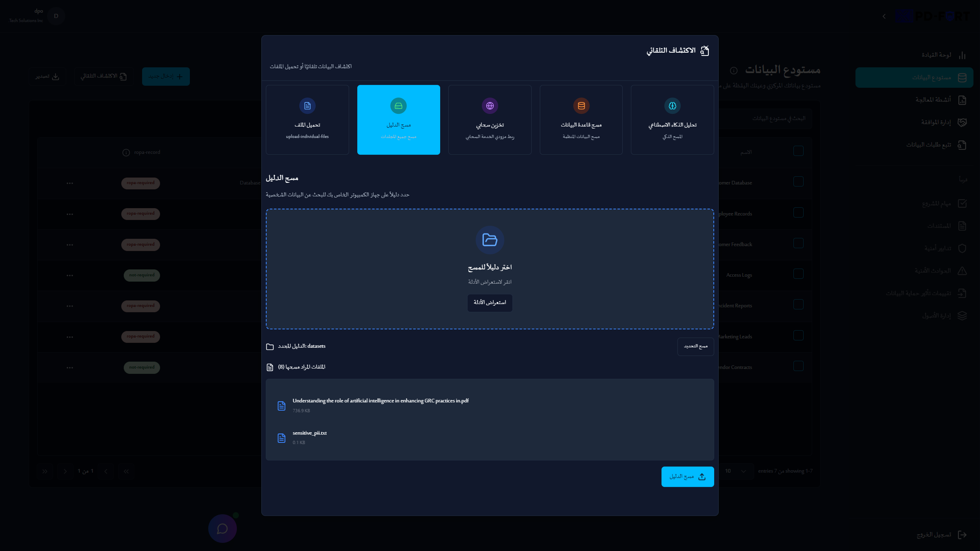Viewport: 980px width, 551px height.
Task: Choose the file upload upload-individual-files option
Action: [307, 120]
